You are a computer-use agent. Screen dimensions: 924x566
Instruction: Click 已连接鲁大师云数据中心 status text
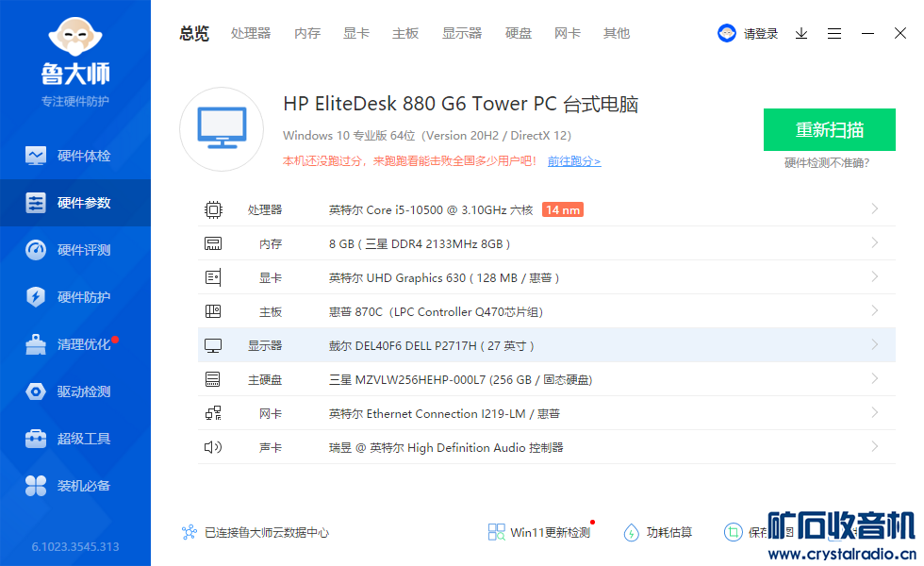click(x=267, y=532)
